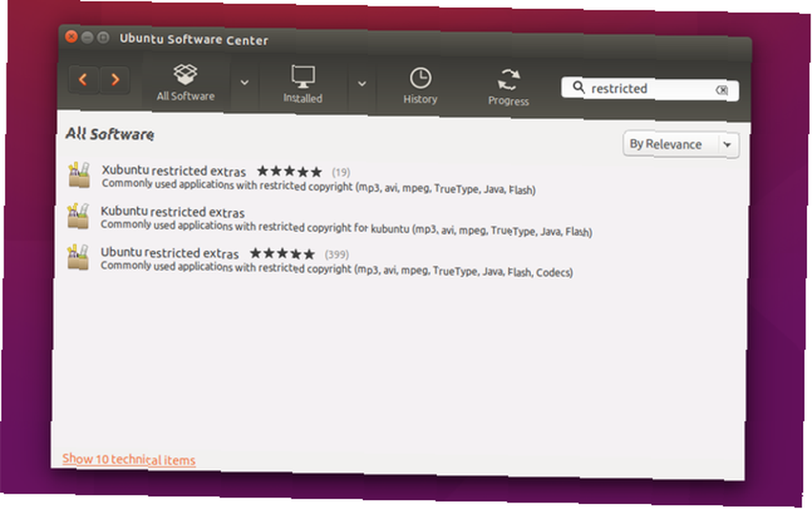Viewport: 812px width, 509px height.
Task: Focus the search field containing restricted
Action: 650,89
